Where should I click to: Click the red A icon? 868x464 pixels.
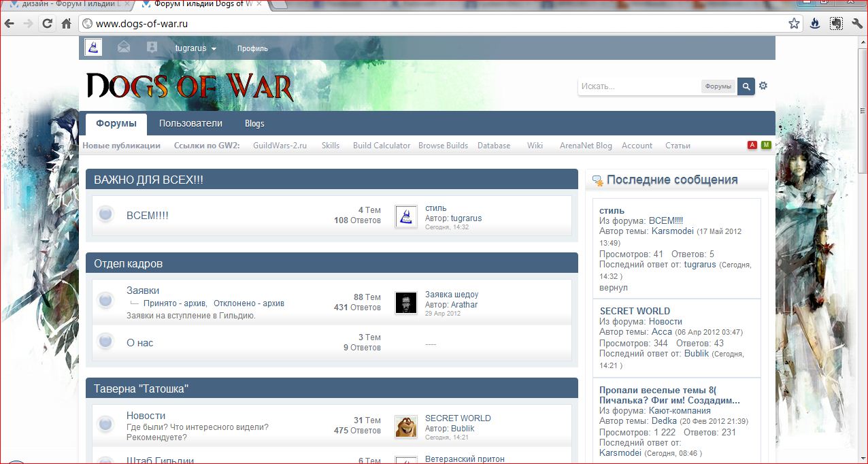click(x=752, y=145)
